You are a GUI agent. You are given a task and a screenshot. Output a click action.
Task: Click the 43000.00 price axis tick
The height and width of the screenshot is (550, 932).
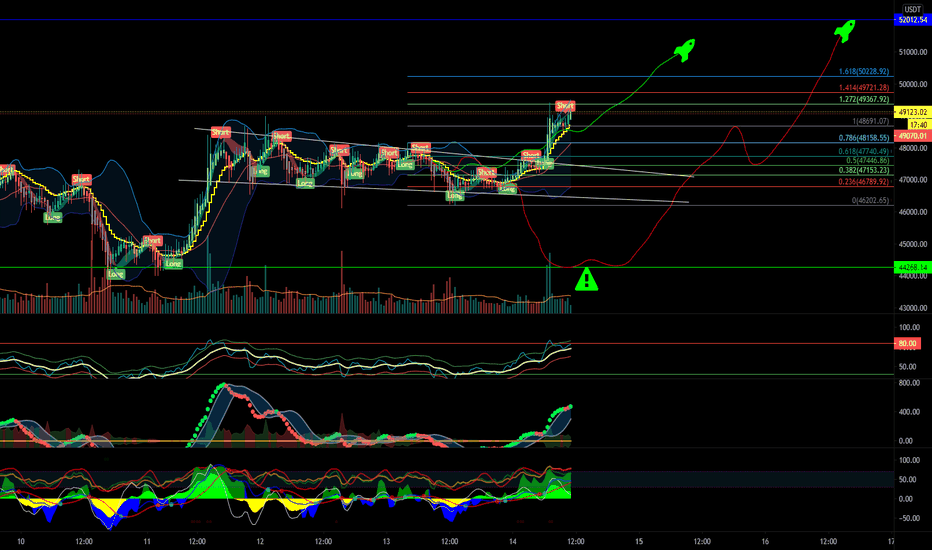pyautogui.click(x=912, y=308)
